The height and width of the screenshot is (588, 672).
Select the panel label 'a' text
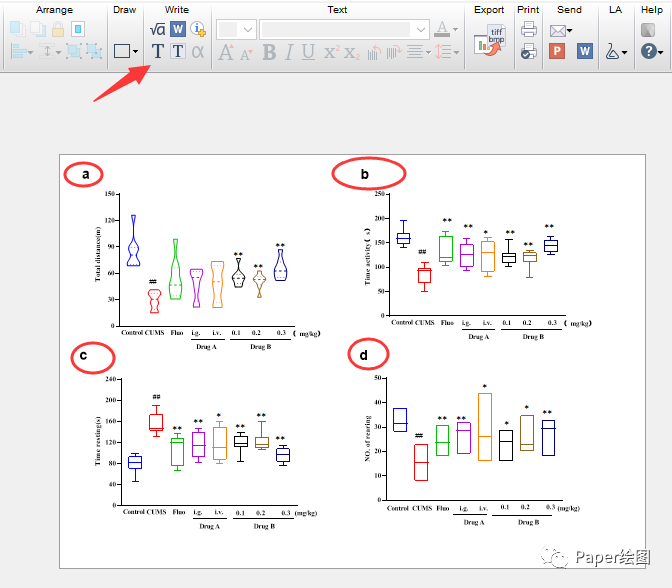click(x=86, y=174)
